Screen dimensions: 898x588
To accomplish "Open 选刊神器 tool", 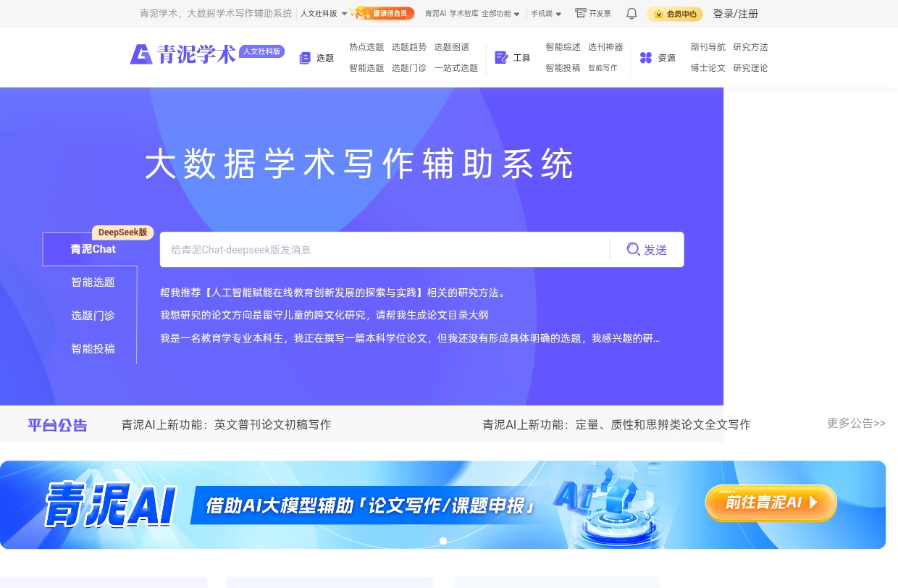I will tap(605, 47).
